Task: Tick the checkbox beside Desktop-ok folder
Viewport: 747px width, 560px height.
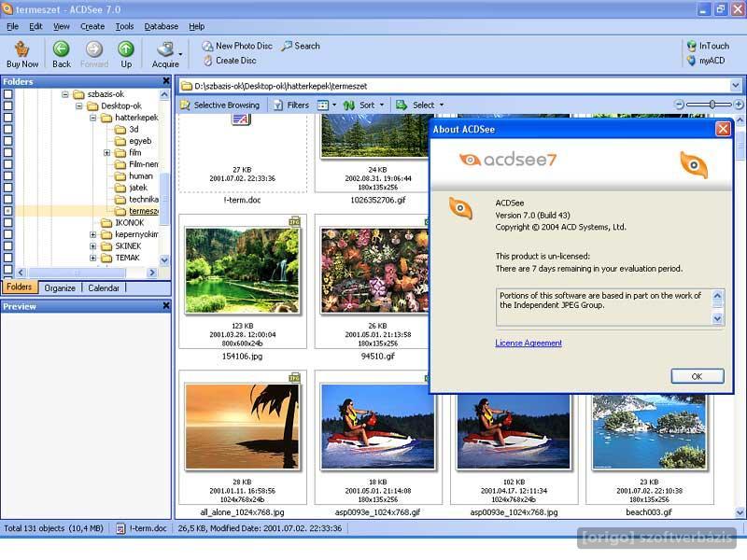Action: tap(8, 105)
